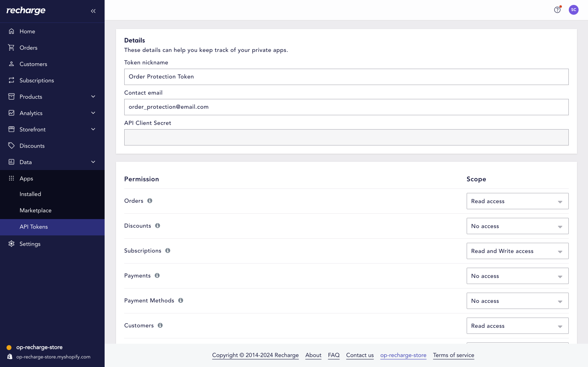Open Settings in sidebar
Image resolution: width=588 pixels, height=367 pixels.
[x=52, y=244]
